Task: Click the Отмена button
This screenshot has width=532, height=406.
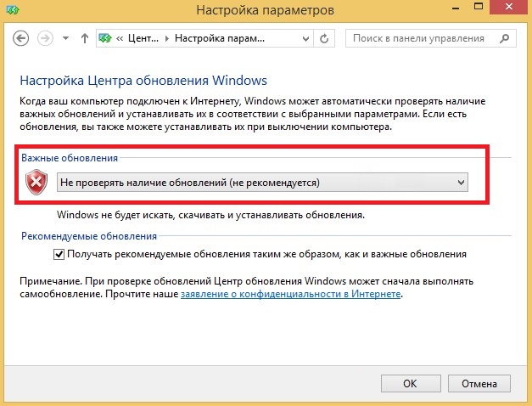Action: pos(479,384)
